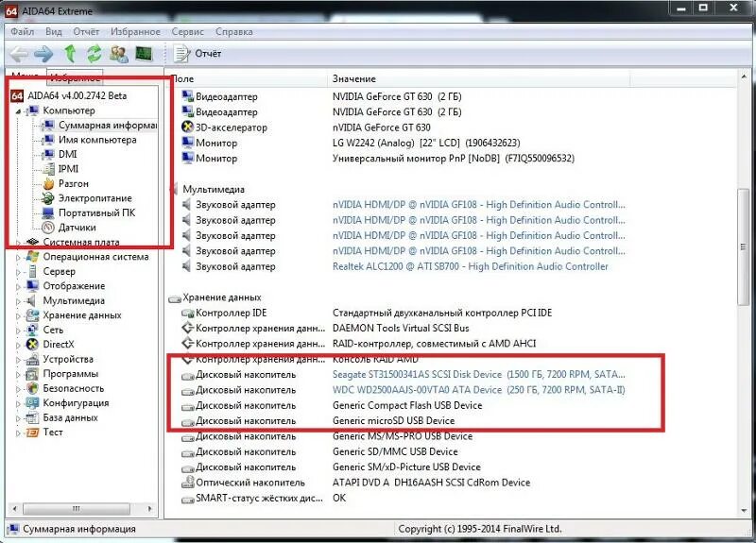Open Realtek ALC1200 audio controller link
Screen dimensions: 756x543
click(x=471, y=266)
